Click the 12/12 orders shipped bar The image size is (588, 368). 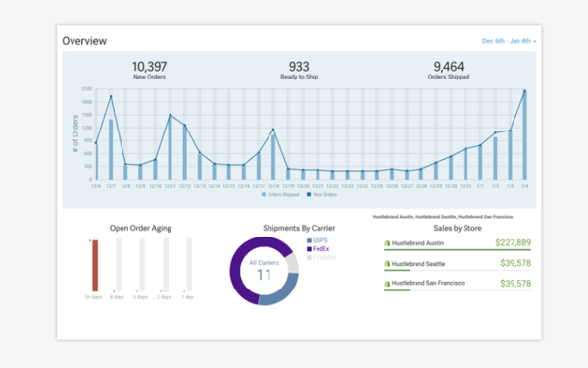click(185, 152)
